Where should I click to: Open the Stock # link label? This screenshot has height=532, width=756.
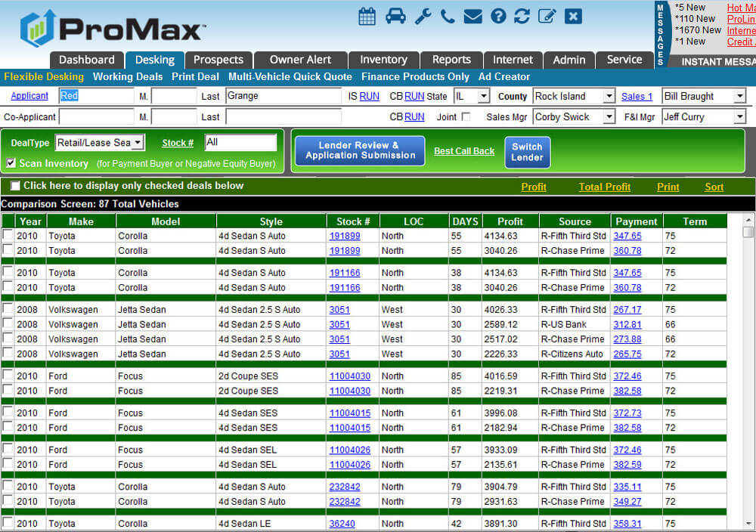(x=178, y=143)
